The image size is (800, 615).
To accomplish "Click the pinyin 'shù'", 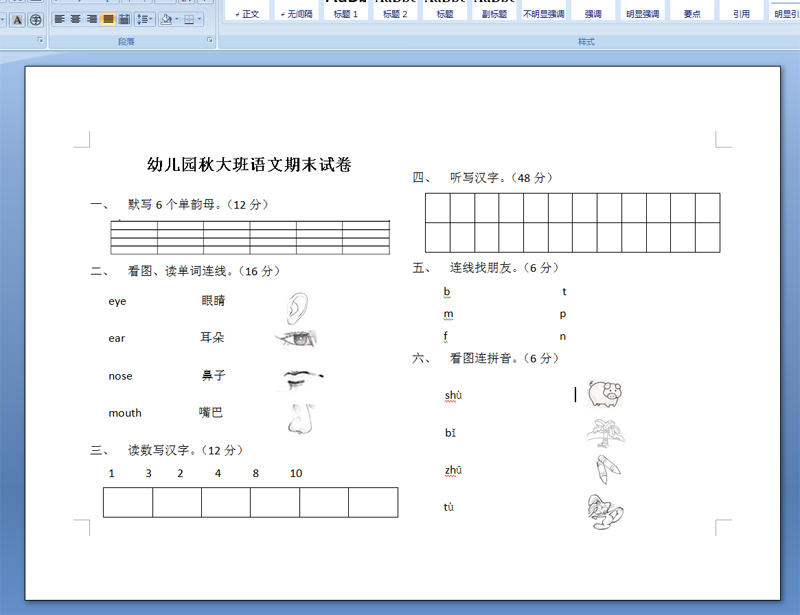I will [453, 396].
